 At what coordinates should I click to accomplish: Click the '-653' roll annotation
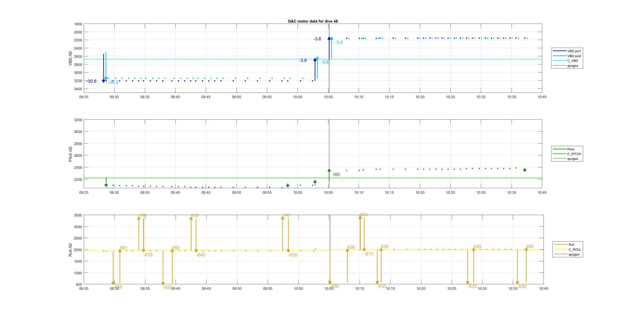coord(148,255)
